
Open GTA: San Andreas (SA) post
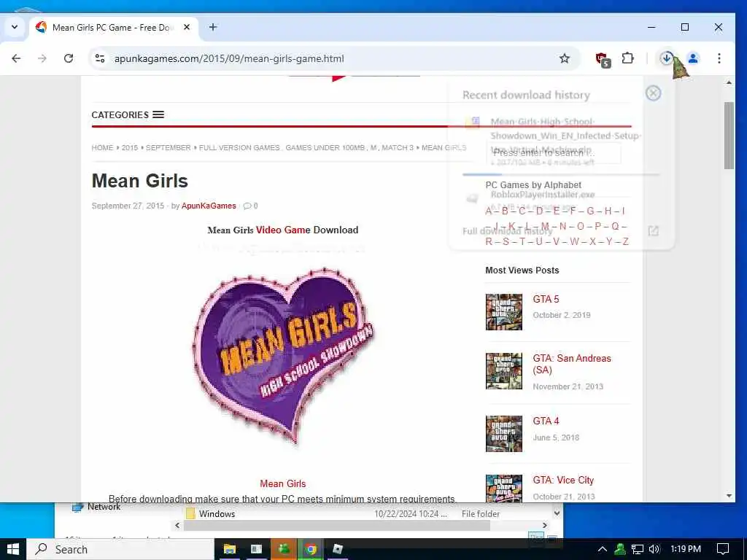click(x=572, y=365)
